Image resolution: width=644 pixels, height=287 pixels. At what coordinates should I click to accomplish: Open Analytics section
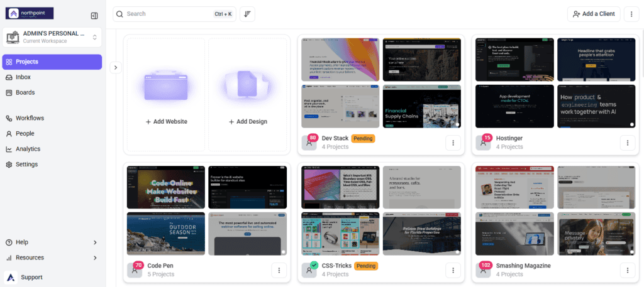pyautogui.click(x=52, y=149)
